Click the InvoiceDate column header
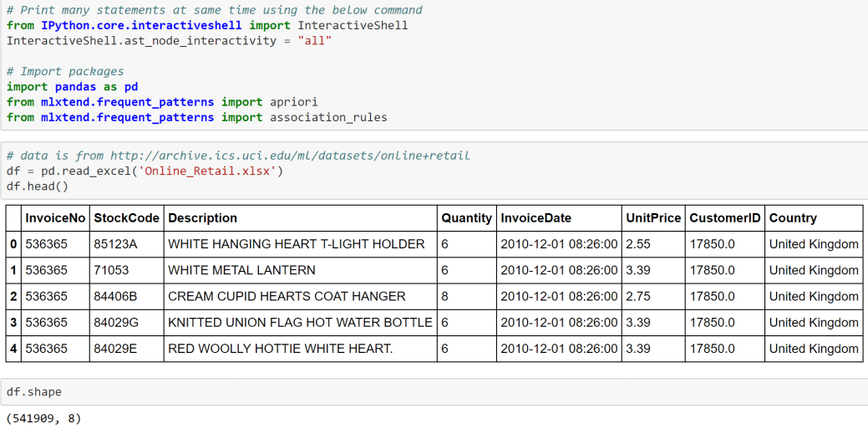This screenshot has width=868, height=439. [559, 218]
